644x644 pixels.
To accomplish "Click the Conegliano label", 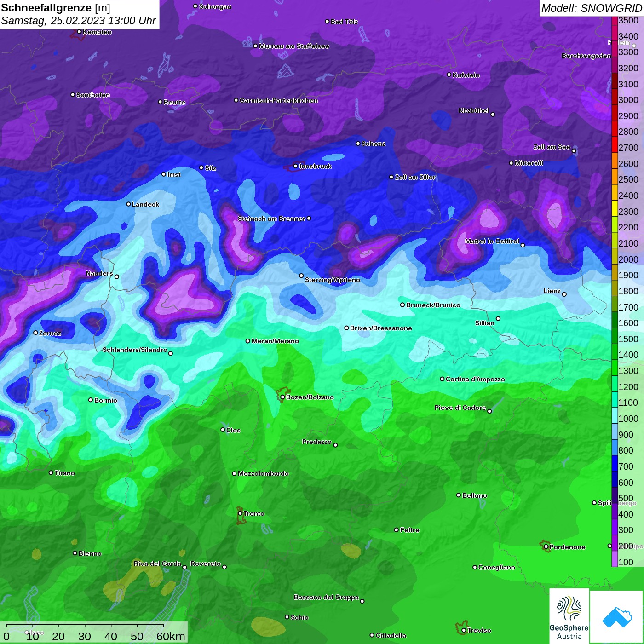I will [x=497, y=567].
